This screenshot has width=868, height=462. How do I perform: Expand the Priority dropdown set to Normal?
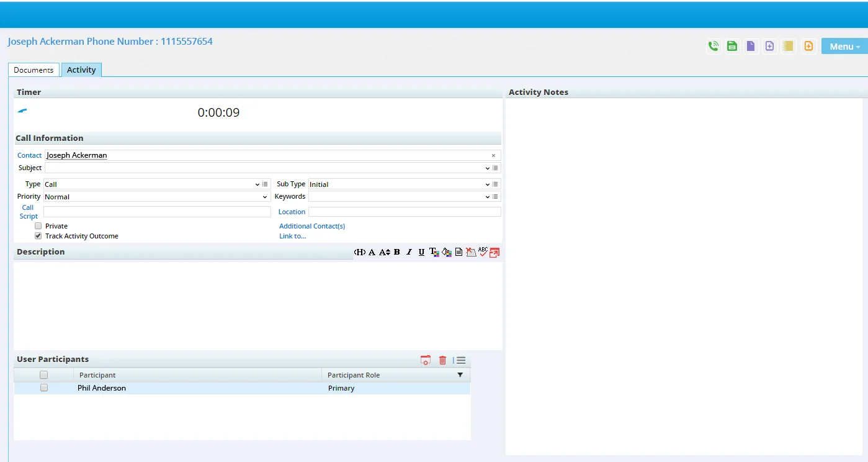coord(265,197)
